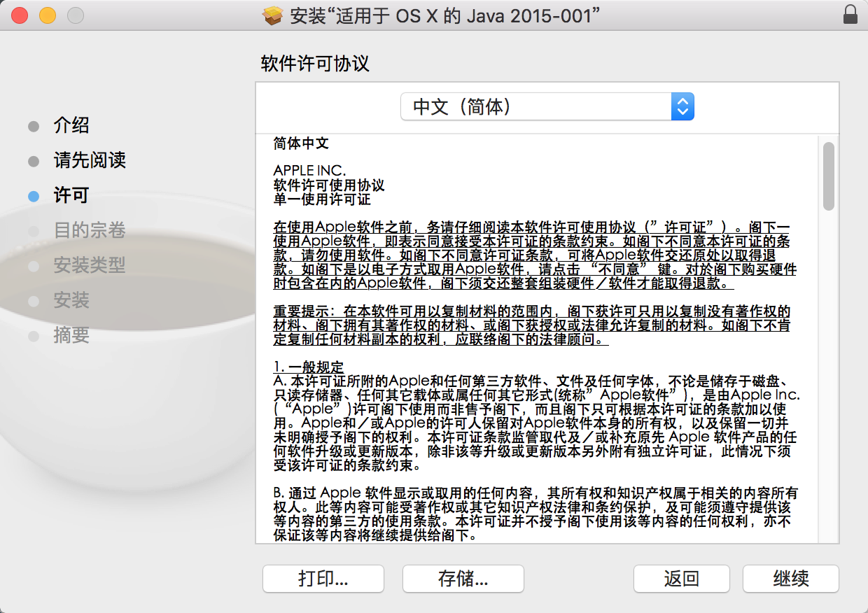Click the red close window button
This screenshot has height=613, width=868.
tap(20, 15)
